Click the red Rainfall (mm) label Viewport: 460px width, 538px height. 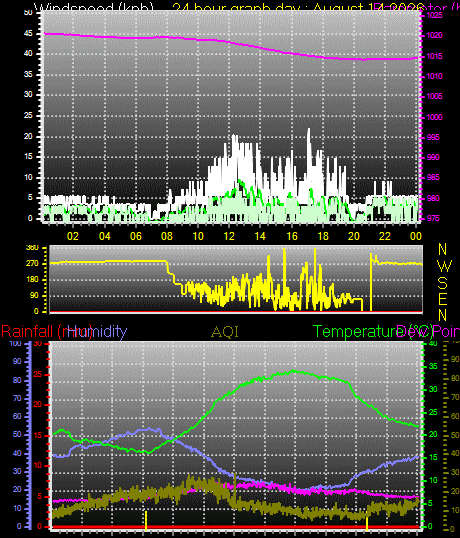[x=47, y=332]
